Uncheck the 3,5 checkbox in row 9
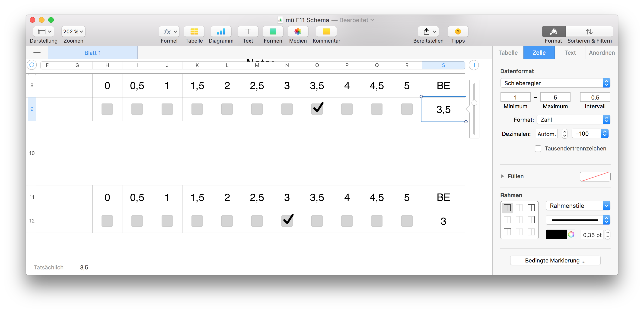644x312 pixels. click(x=317, y=109)
